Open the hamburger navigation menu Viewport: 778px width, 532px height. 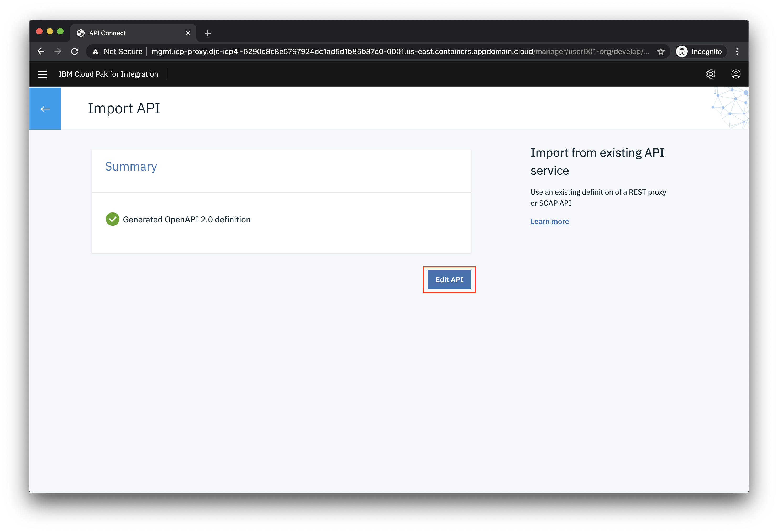click(42, 74)
